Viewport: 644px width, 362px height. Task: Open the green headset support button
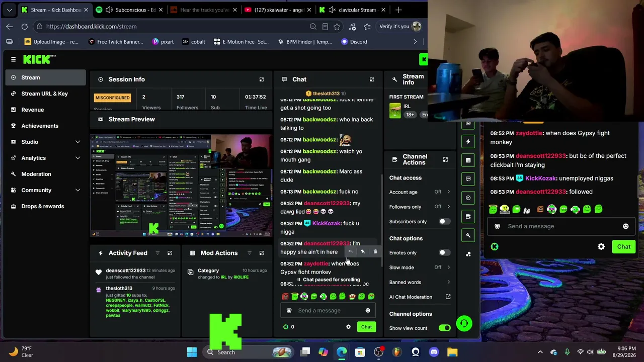pyautogui.click(x=464, y=323)
